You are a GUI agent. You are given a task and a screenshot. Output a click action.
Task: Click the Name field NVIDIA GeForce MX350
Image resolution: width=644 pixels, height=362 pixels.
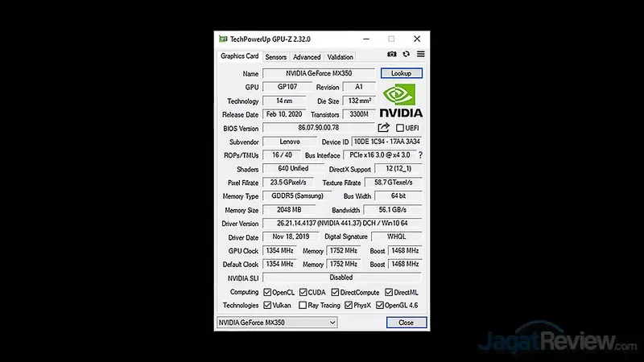tap(319, 73)
